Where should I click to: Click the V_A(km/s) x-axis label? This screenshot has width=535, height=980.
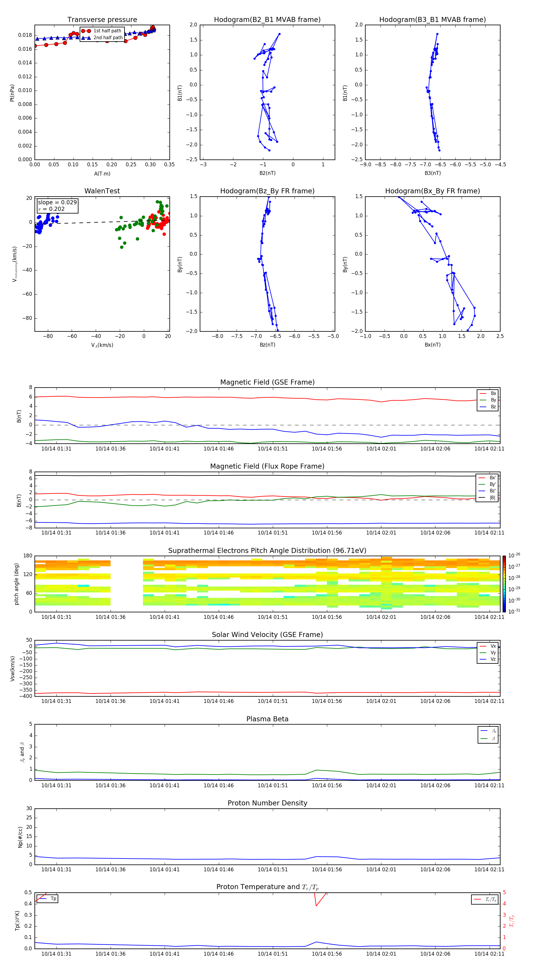coord(102,345)
